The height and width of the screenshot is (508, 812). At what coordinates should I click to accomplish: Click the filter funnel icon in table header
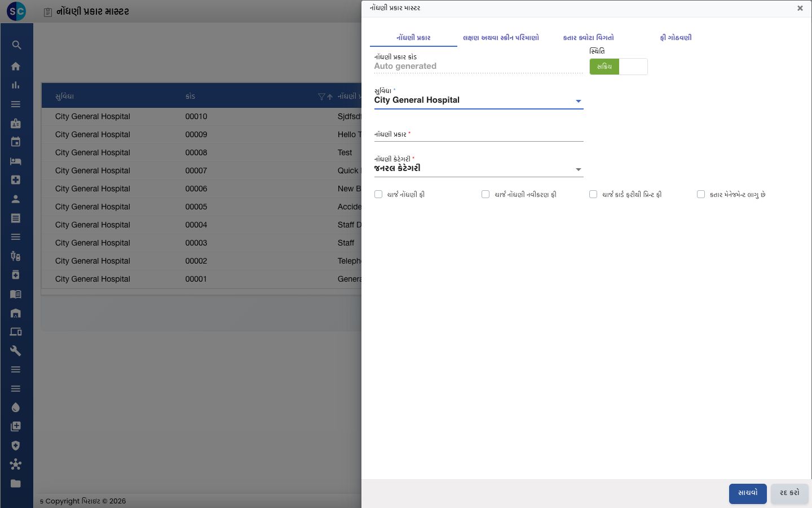321,97
